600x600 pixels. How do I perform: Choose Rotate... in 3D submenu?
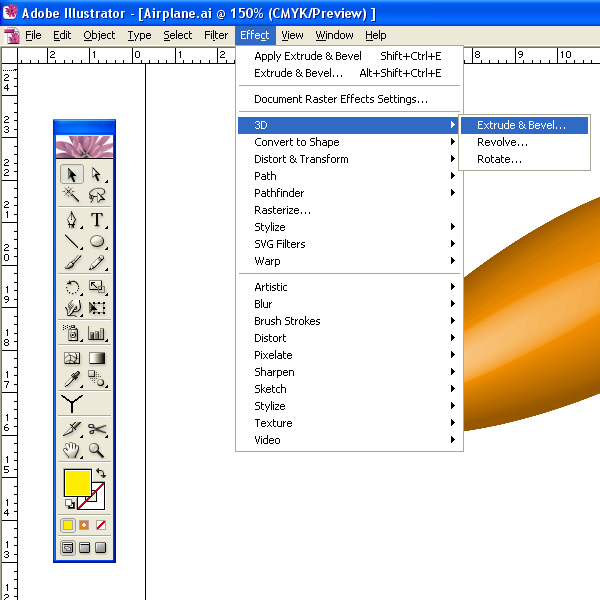point(524,159)
